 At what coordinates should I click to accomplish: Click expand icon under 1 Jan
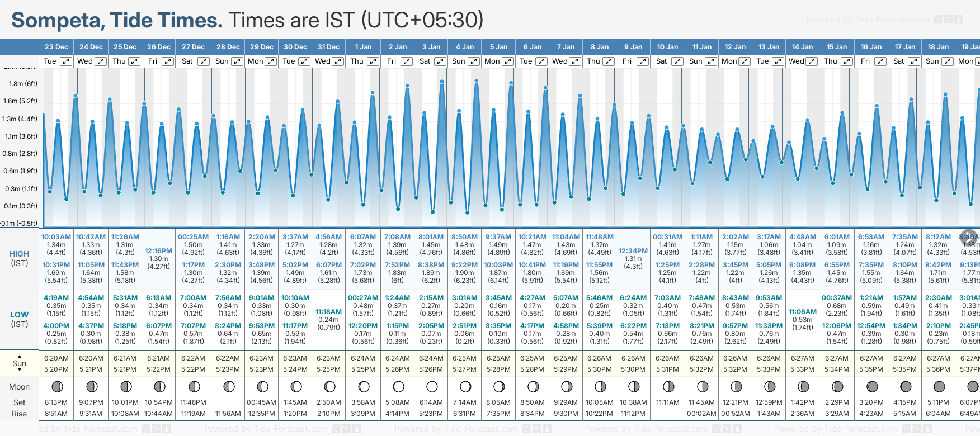click(x=373, y=61)
